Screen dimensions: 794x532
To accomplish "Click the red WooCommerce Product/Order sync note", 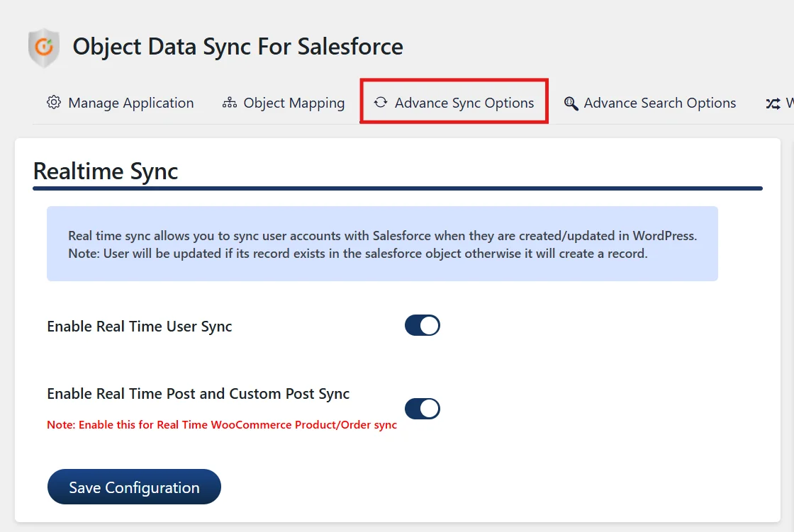I will pyautogui.click(x=222, y=425).
